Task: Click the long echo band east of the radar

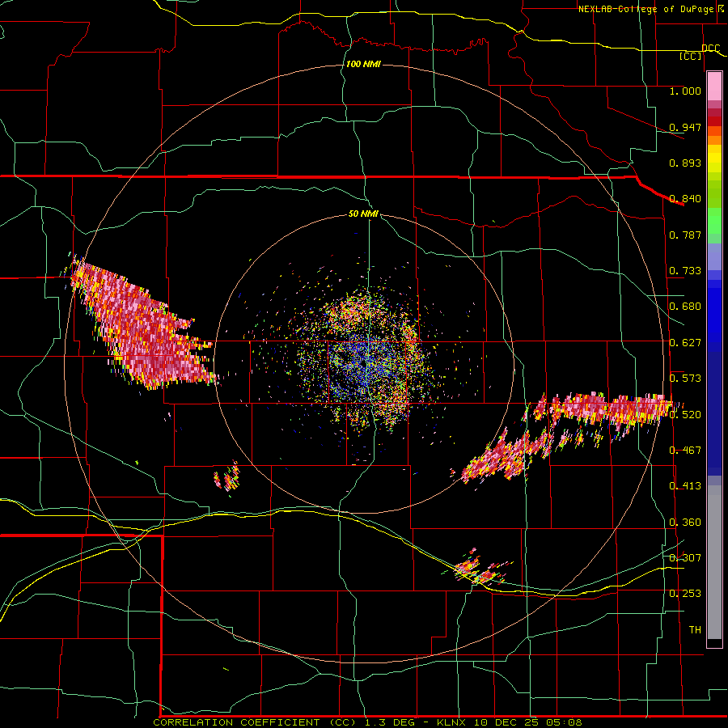Action: pyautogui.click(x=566, y=437)
